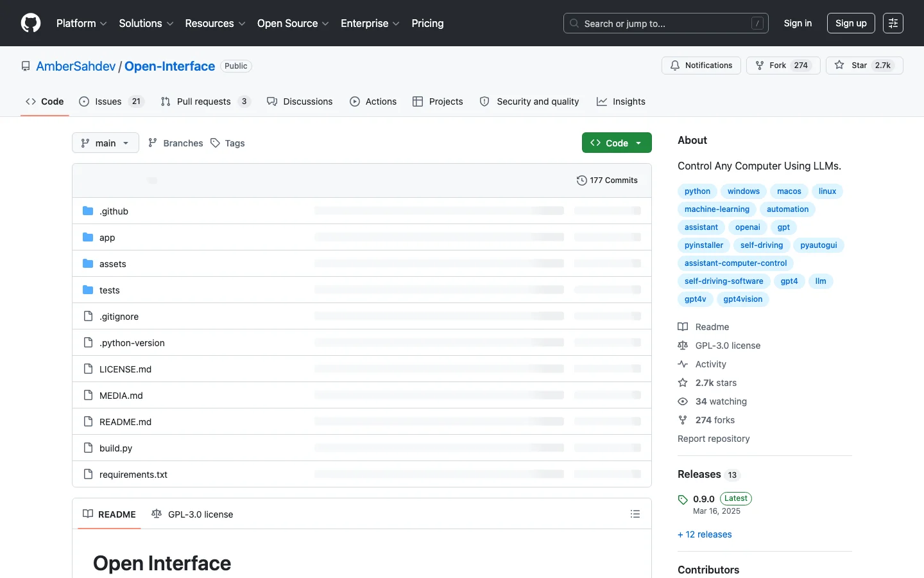This screenshot has width=924, height=578.
Task: Focus the Search or jump to field
Action: [x=666, y=23]
